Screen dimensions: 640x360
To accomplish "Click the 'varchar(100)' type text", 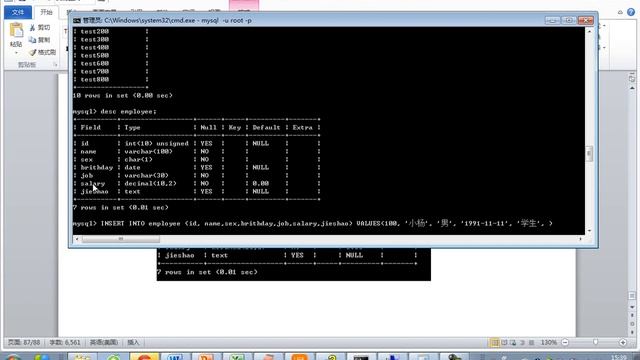I will [x=149, y=151].
